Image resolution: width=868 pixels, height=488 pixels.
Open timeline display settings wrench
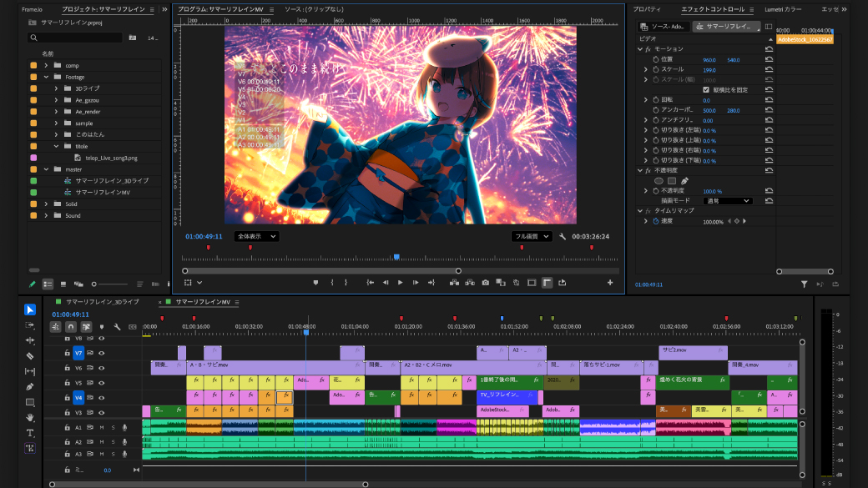click(x=118, y=327)
